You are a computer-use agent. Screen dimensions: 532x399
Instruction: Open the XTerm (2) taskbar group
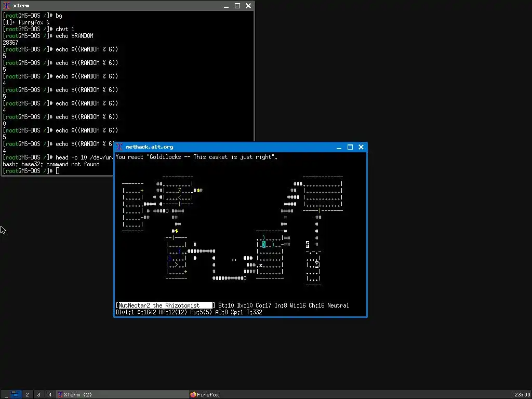122,395
